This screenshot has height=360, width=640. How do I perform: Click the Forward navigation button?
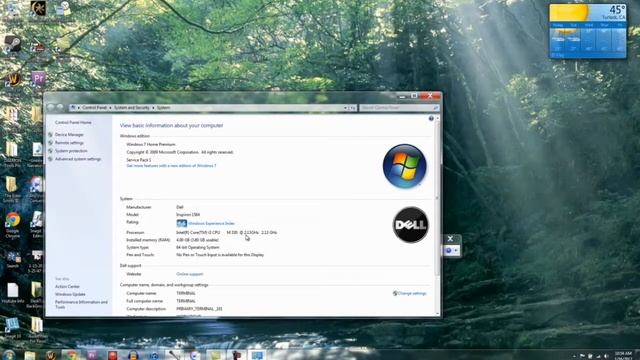(x=60, y=107)
